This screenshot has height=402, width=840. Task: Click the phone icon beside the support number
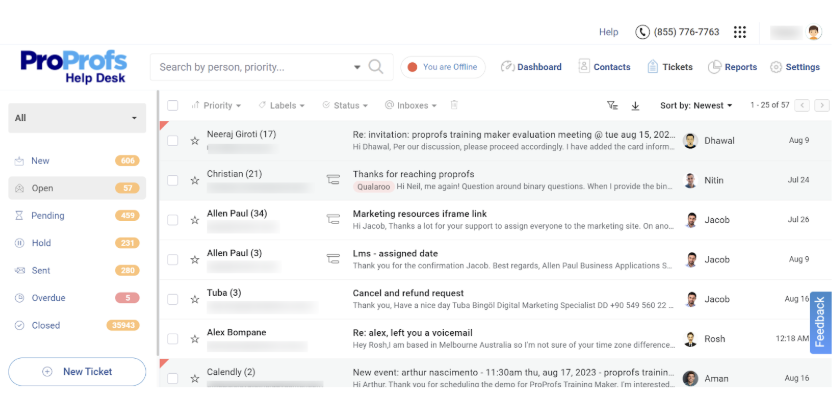tap(642, 32)
